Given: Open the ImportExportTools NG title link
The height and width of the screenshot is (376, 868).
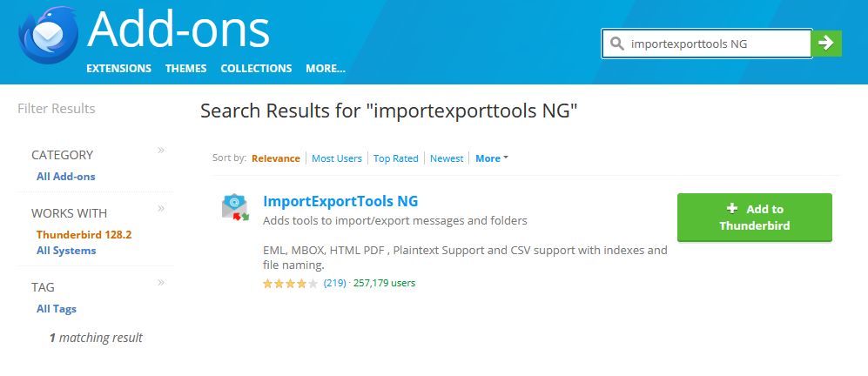Looking at the screenshot, I should tap(340, 201).
